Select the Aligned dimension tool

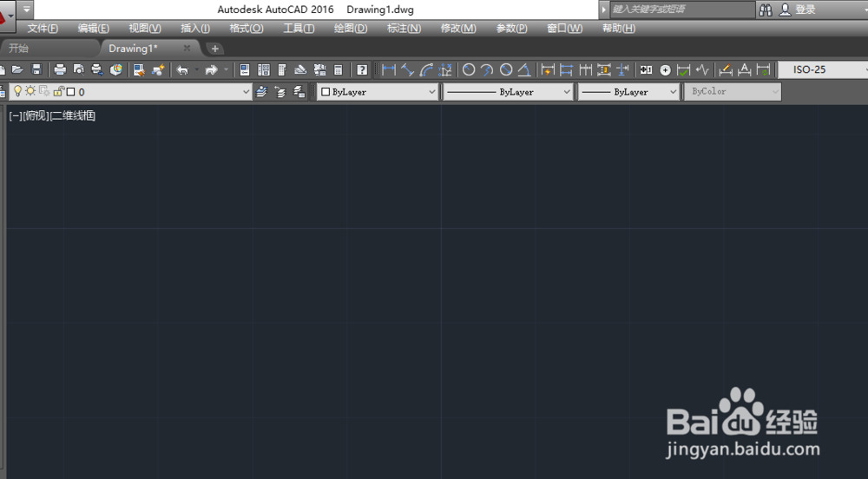[x=407, y=69]
